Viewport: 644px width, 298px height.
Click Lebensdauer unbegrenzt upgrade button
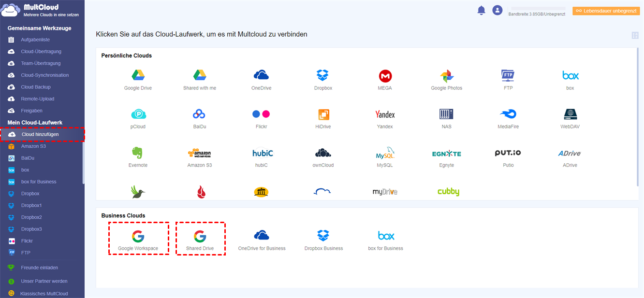tap(606, 11)
